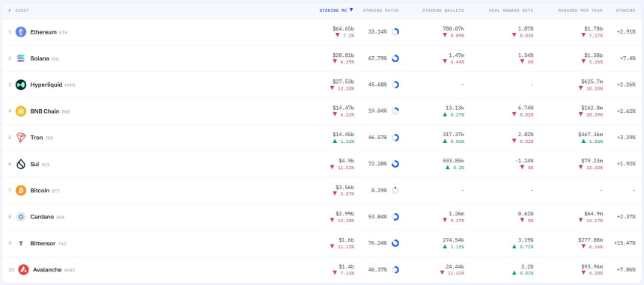Click Tron staking MC $14.45b
The width and height of the screenshot is (644, 285).
[344, 135]
